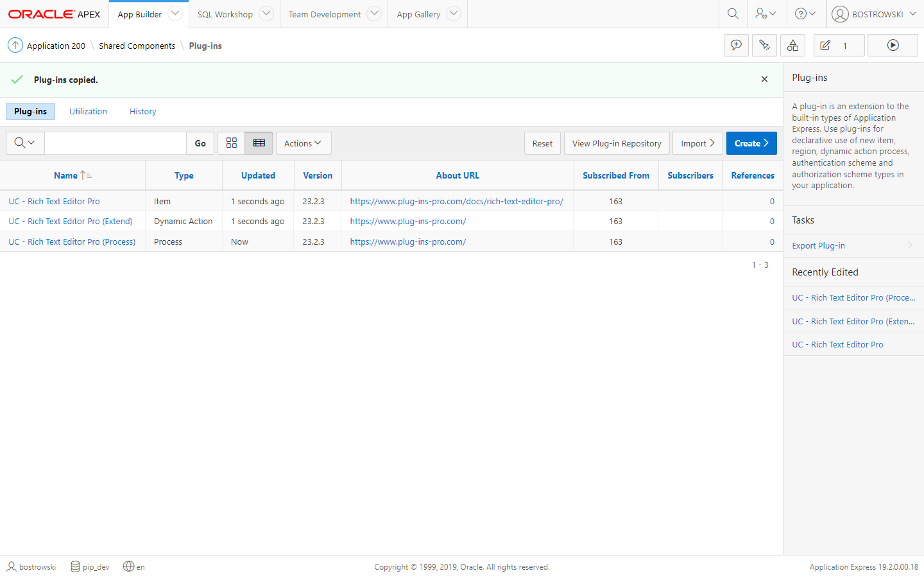
Task: Sort by the Subscribers column header
Action: click(690, 175)
